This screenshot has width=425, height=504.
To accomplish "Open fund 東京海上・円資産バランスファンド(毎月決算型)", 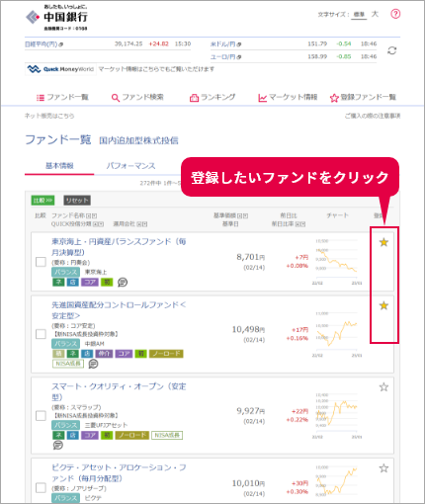I will (x=119, y=247).
